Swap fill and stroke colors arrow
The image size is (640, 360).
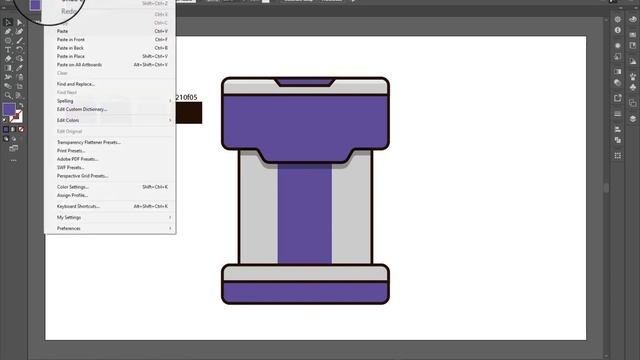[21, 105]
